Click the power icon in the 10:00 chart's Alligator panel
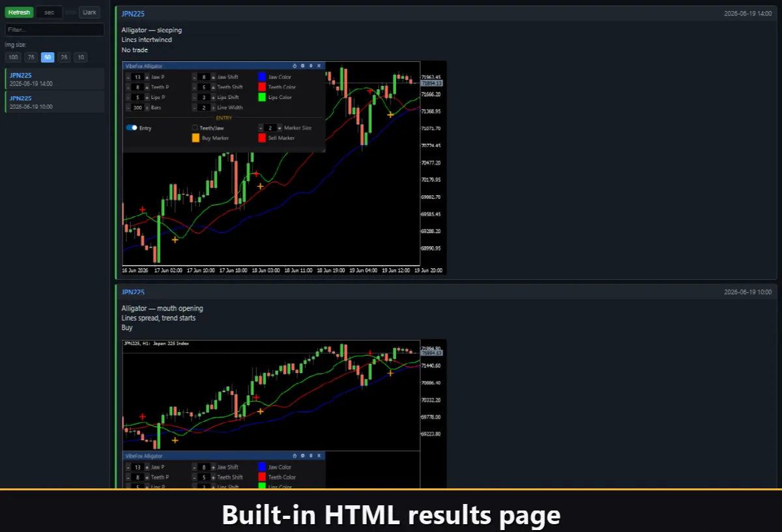This screenshot has height=532, width=782. [295, 456]
